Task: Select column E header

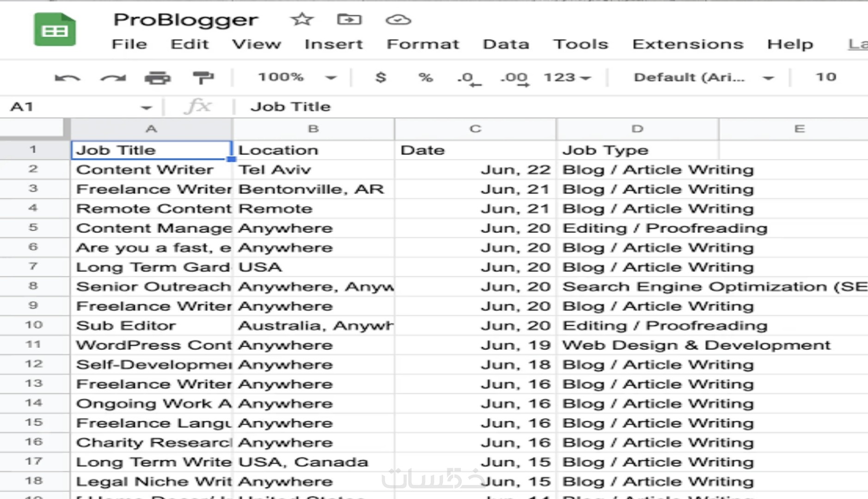Action: tap(794, 129)
